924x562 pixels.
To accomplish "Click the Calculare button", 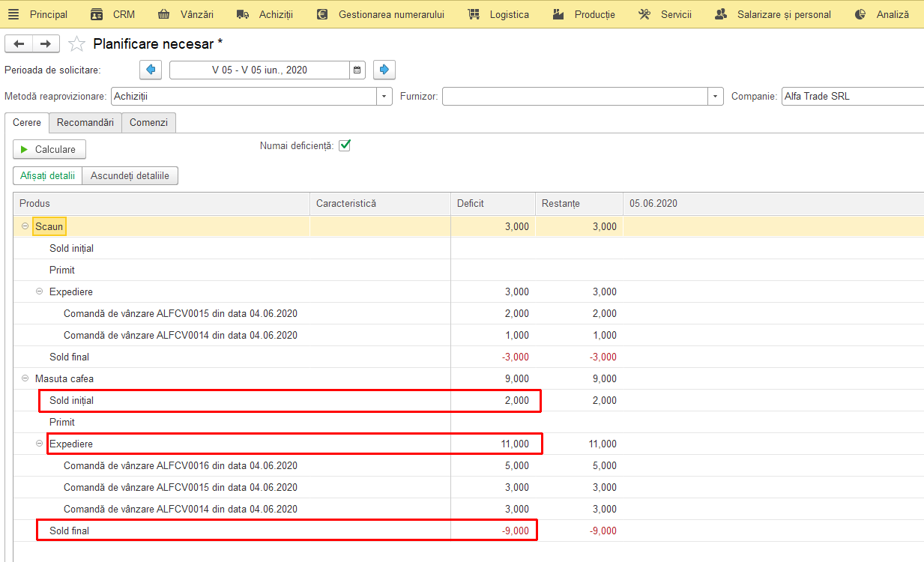I will 49,149.
